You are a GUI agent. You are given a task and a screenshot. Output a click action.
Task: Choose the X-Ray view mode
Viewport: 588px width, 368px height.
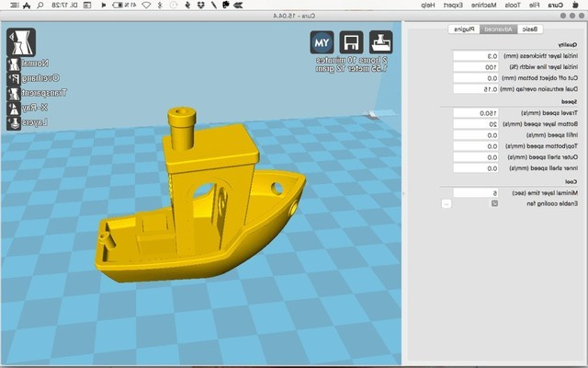pyautogui.click(x=14, y=108)
